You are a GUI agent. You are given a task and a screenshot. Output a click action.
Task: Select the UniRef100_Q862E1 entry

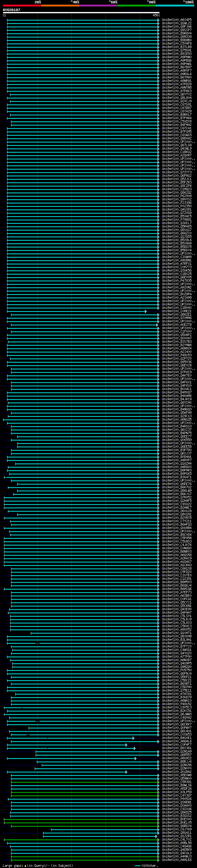177,314
